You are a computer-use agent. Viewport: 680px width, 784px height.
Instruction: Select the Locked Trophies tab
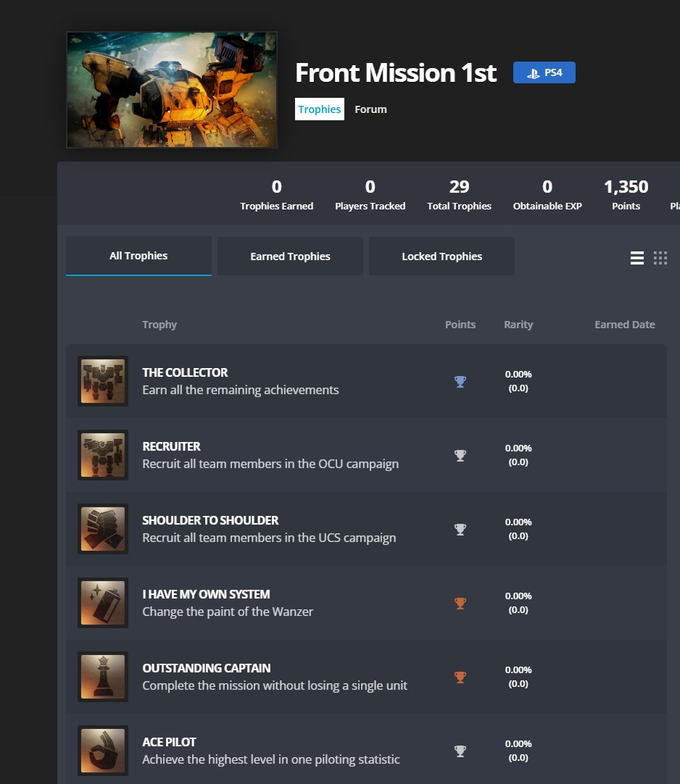coord(441,256)
